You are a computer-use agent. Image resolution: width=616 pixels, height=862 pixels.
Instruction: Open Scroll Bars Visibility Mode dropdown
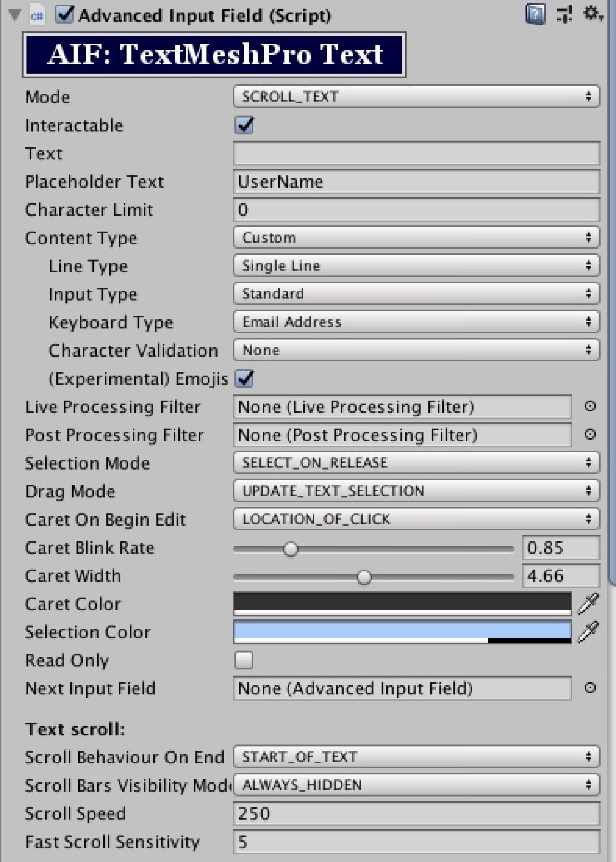coord(416,785)
